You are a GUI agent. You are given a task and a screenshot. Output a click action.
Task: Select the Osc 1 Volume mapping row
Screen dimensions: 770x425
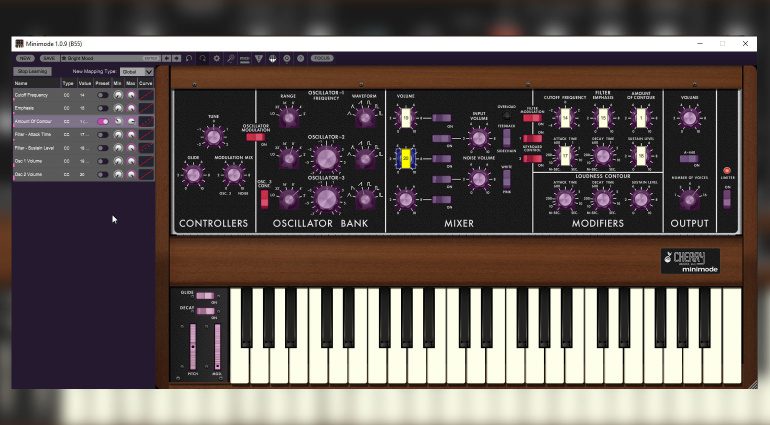click(83, 161)
